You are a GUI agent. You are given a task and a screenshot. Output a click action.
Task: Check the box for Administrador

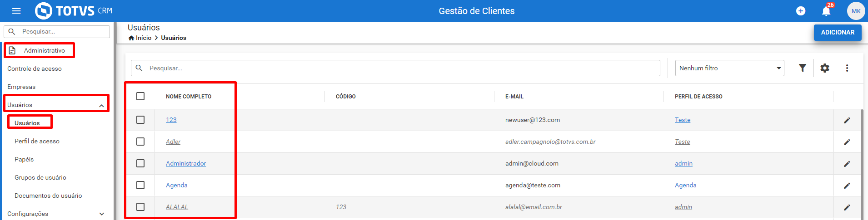click(x=140, y=163)
